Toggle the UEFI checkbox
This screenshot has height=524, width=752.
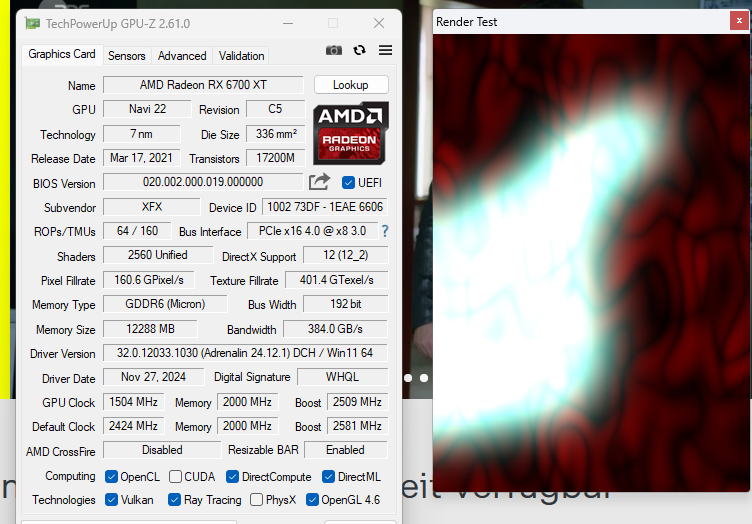pos(348,183)
